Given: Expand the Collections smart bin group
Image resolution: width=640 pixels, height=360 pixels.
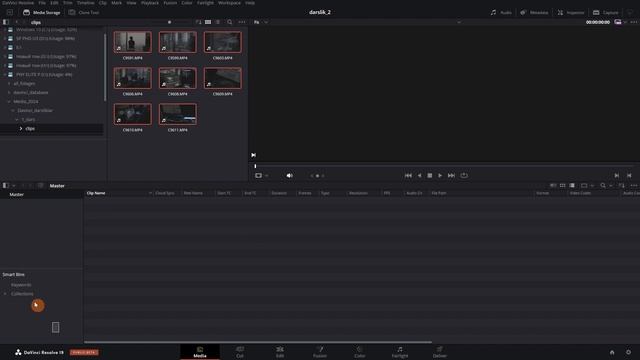Looking at the screenshot, I should point(5,294).
